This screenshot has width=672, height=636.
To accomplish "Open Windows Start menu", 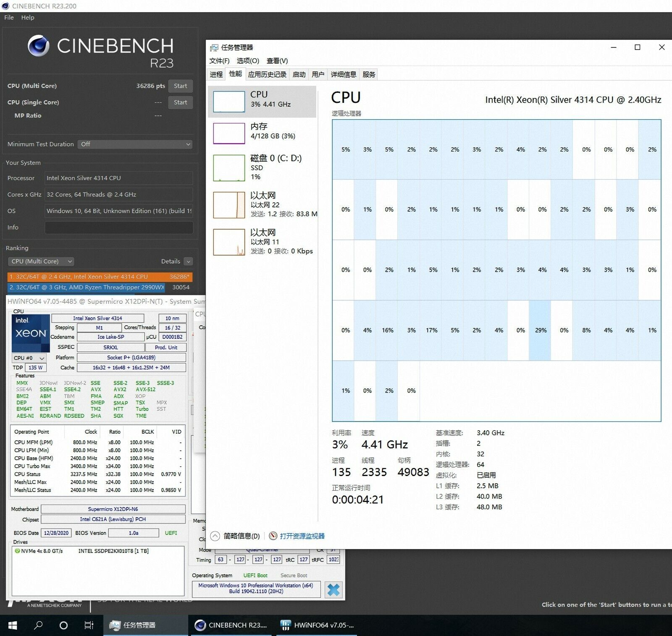I will pos(13,625).
